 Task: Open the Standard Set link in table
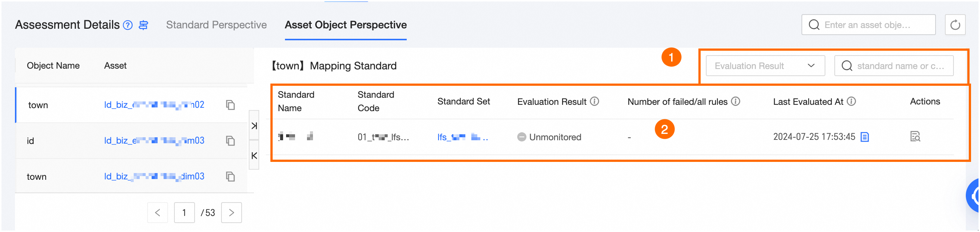(462, 137)
